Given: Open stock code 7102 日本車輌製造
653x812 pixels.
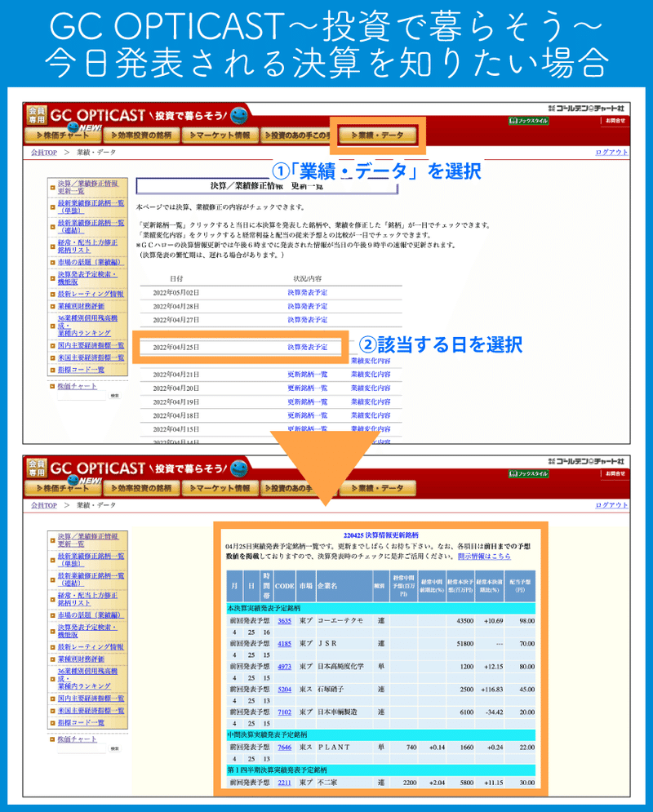Looking at the screenshot, I should (x=284, y=712).
